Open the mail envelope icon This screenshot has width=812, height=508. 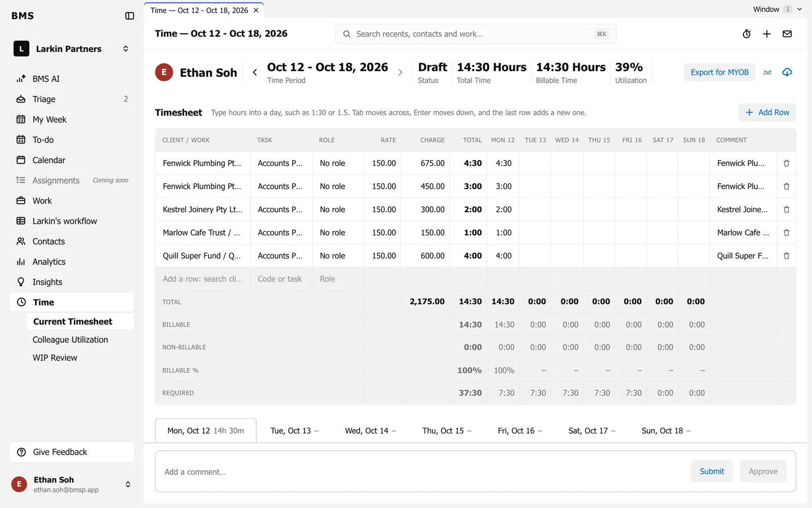coord(787,34)
